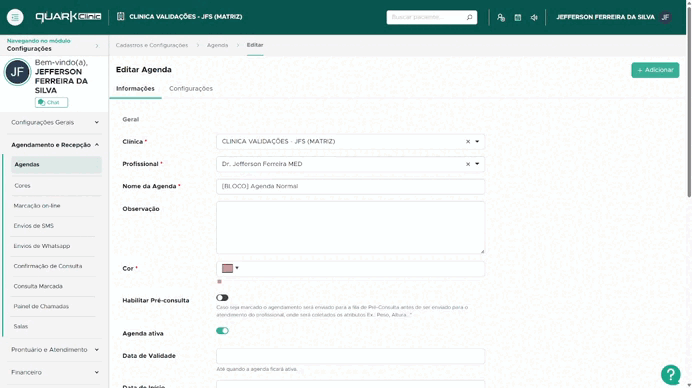Go to Cadastros e Configurações breadcrumb
The height and width of the screenshot is (388, 692).
click(x=152, y=45)
